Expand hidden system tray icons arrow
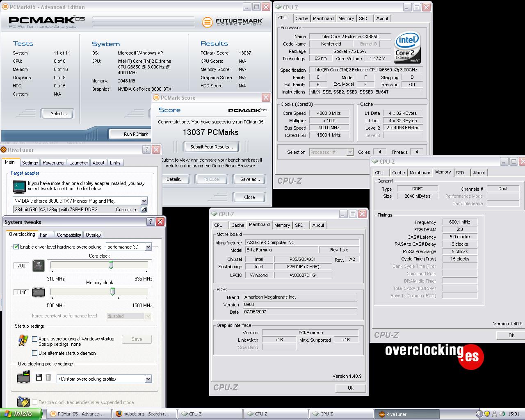This screenshot has width=525, height=420. (x=479, y=414)
